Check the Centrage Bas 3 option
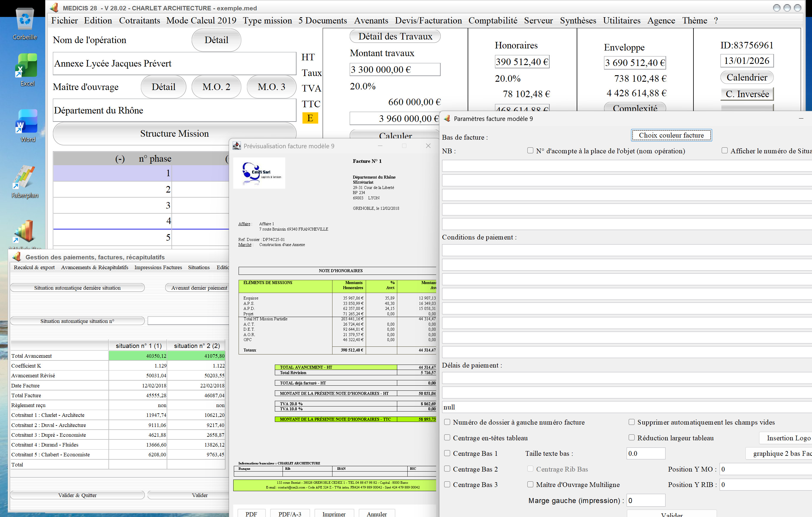 click(447, 484)
